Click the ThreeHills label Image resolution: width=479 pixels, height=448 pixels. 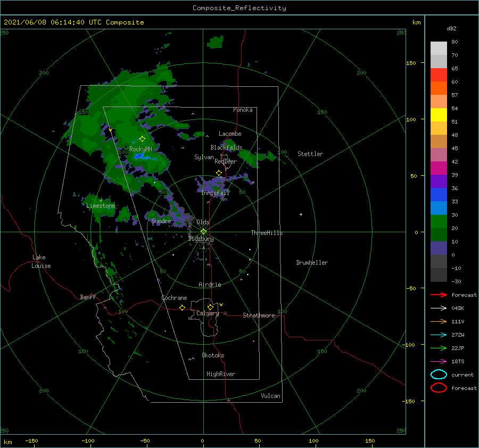click(x=267, y=233)
